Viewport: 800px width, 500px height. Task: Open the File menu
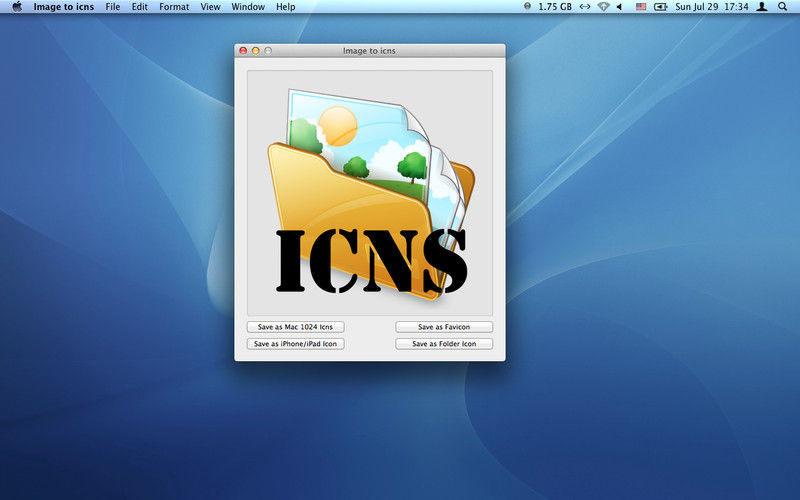[113, 7]
